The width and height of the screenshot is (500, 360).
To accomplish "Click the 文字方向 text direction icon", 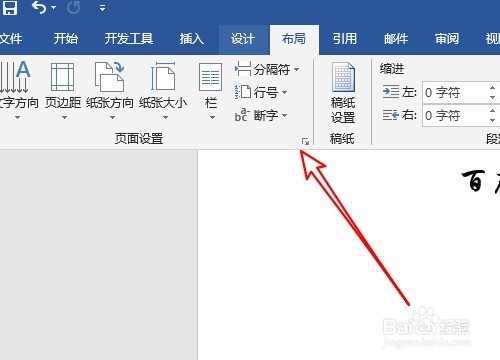I will coord(15,77).
